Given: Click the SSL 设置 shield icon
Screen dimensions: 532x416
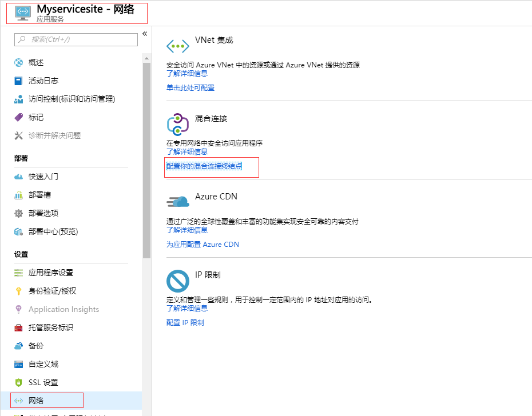Looking at the screenshot, I should (x=19, y=382).
